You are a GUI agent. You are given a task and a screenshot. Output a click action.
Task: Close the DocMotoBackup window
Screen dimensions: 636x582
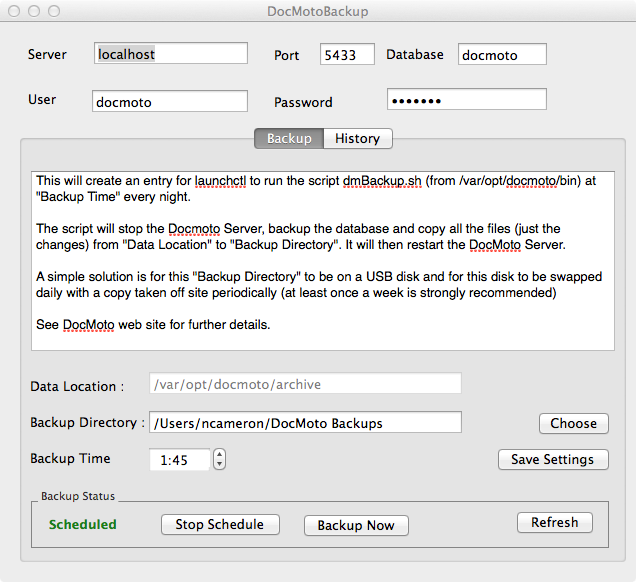pyautogui.click(x=14, y=11)
